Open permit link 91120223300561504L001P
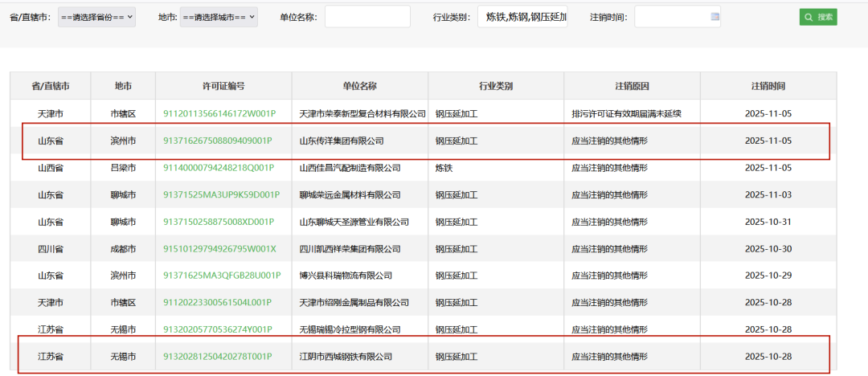 pos(217,303)
